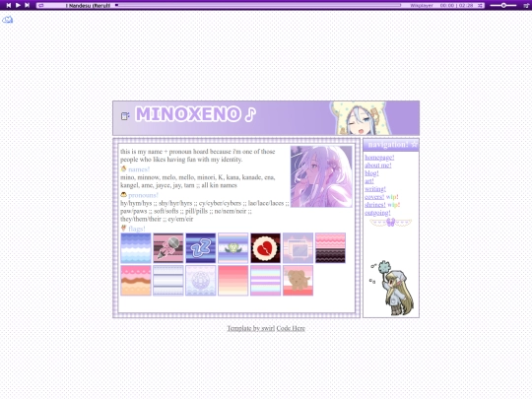
Task: Click the rainbow wip! label beside shrines!
Action: [393, 205]
